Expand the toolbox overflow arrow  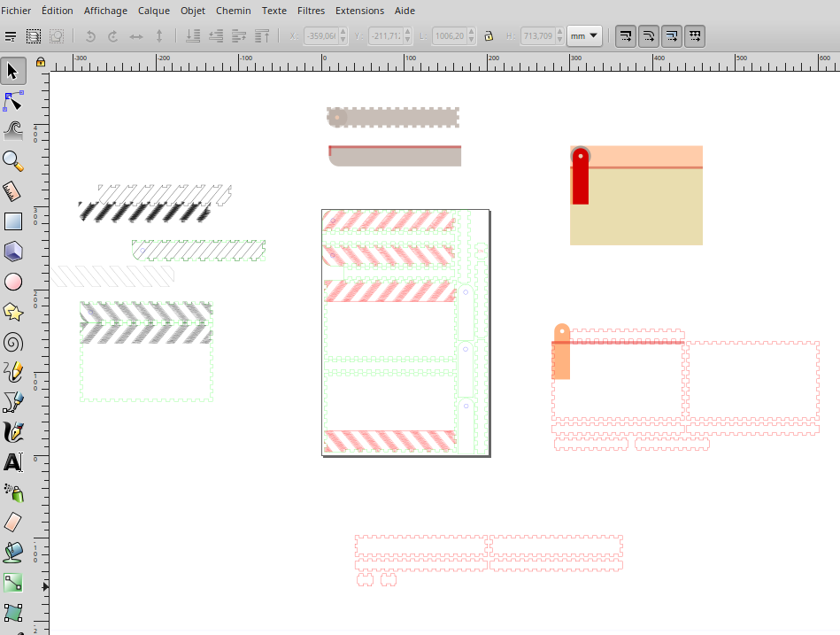45,586
